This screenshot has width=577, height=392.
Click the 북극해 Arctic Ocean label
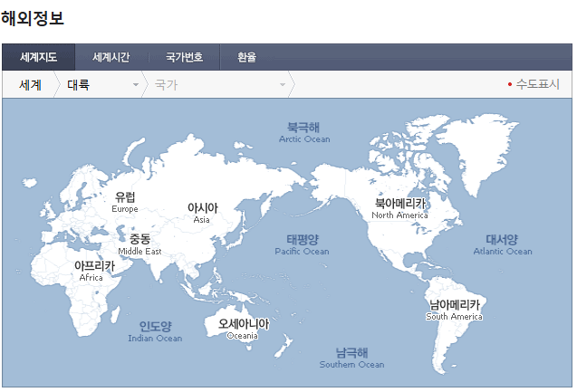304,132
